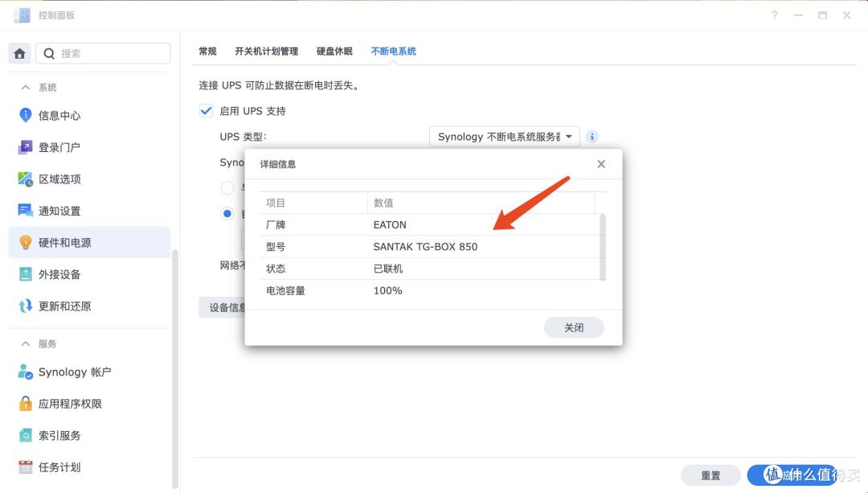Select the SANTAK TG-BOX 850 cell
868x493 pixels.
[x=425, y=246]
